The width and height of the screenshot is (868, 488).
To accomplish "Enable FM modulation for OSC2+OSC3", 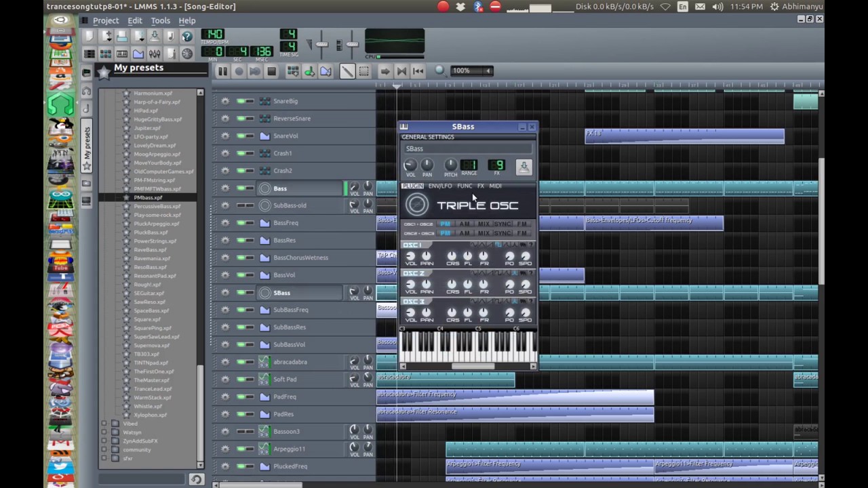I will click(x=521, y=233).
